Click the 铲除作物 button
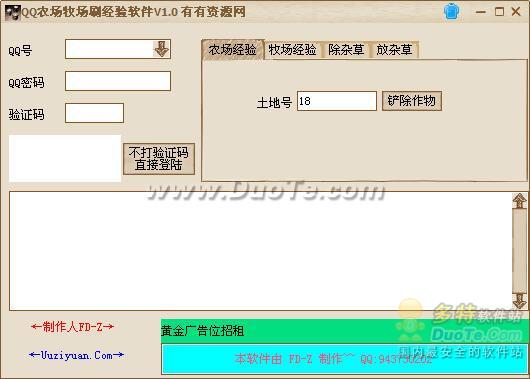The width and height of the screenshot is (530, 379). click(412, 101)
